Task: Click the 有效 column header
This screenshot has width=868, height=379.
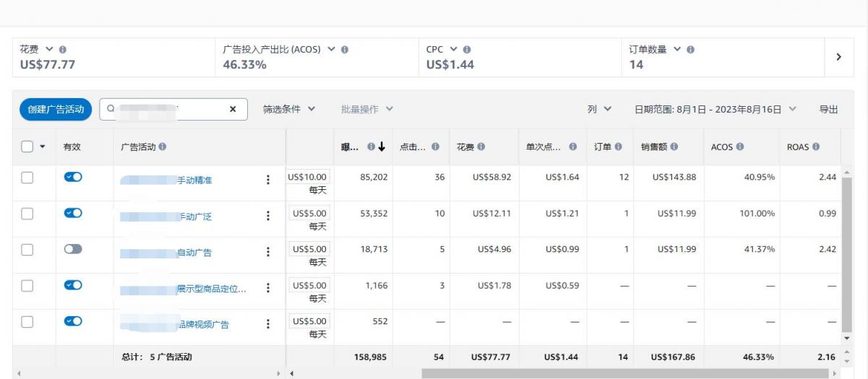Action: coord(72,147)
